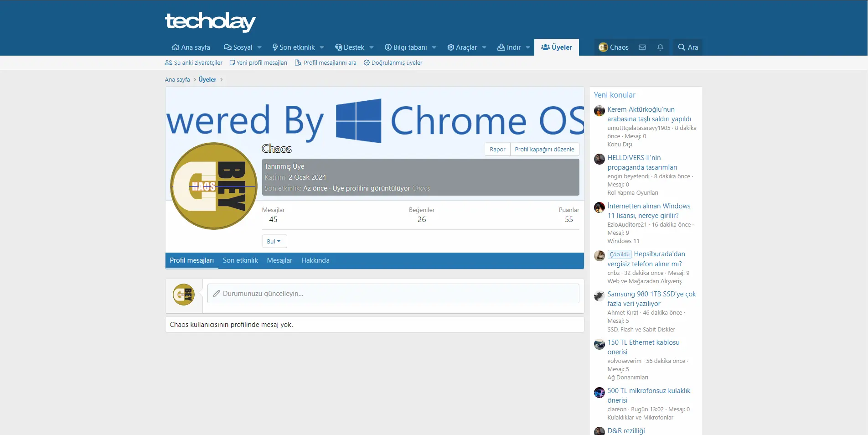Open avatar next to Kerem Aktürkoğlu thread
The image size is (868, 435).
[x=599, y=111]
